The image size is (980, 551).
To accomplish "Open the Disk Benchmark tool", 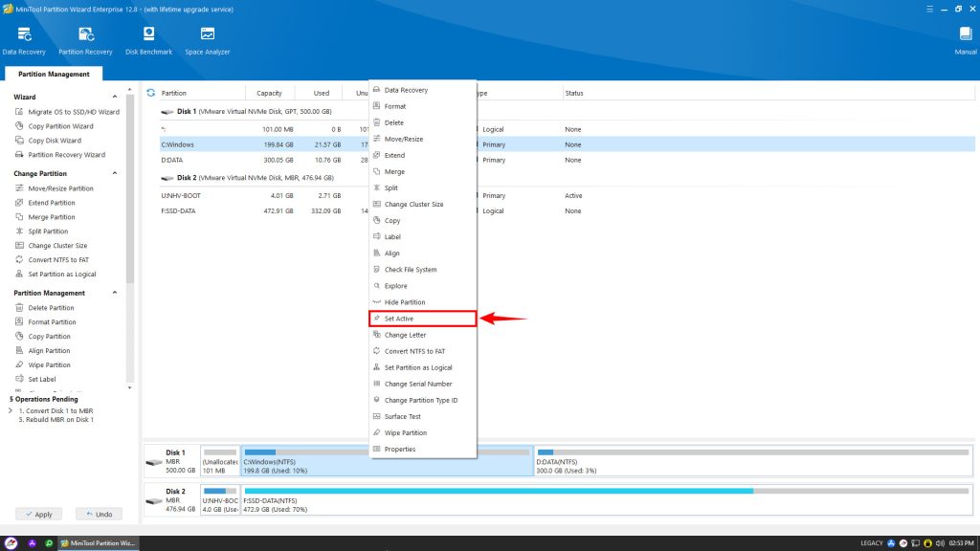I will tap(148, 41).
